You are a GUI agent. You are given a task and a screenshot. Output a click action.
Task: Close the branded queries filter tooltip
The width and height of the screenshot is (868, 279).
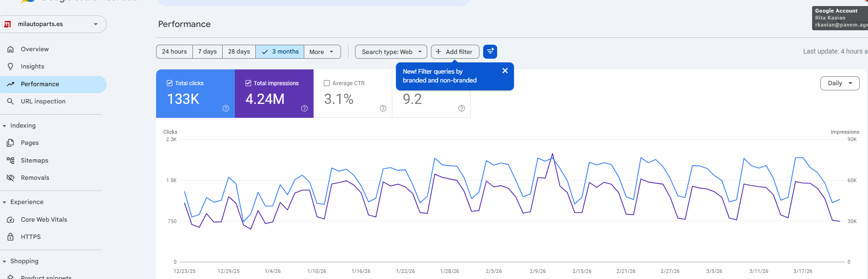(505, 71)
